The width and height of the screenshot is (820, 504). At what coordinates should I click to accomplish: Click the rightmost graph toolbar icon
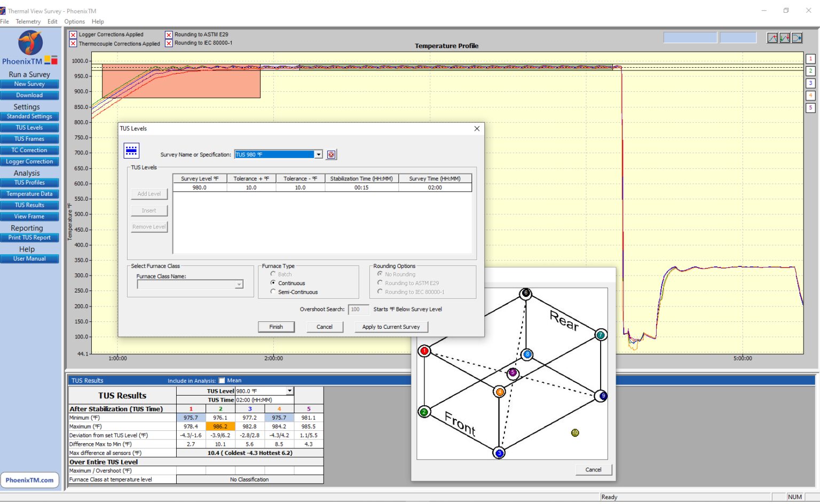[x=797, y=38]
